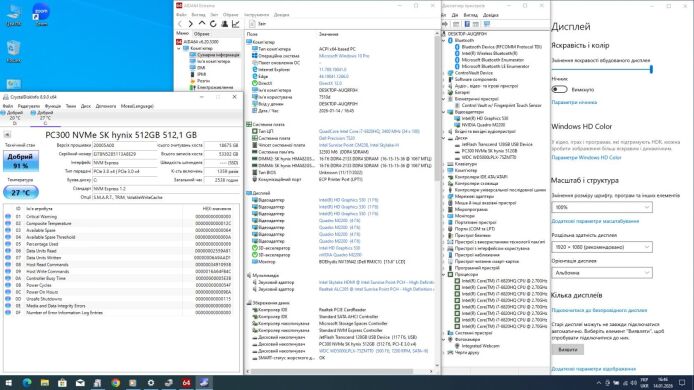
Task: Launch Microsoft Edge from the taskbar
Action: coord(27,382)
